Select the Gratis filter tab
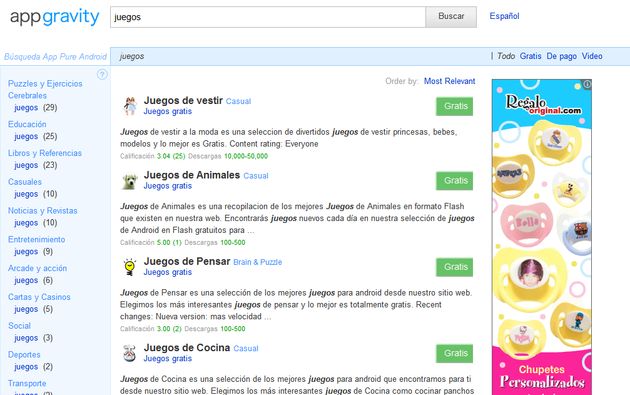Viewport: 630px width, 395px height. 530,56
